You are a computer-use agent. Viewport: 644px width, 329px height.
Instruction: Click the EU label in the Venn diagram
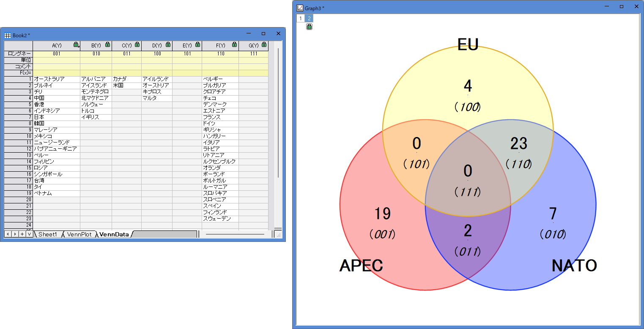(x=468, y=44)
